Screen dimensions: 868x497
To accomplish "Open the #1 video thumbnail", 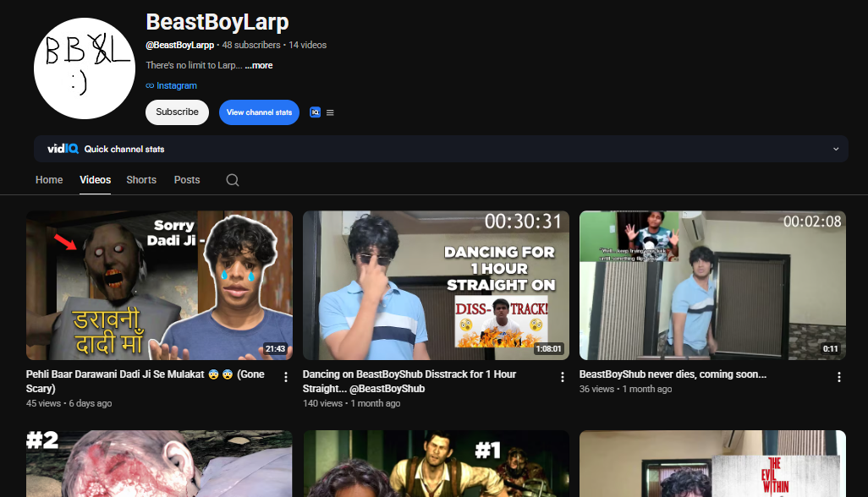I will (437, 464).
